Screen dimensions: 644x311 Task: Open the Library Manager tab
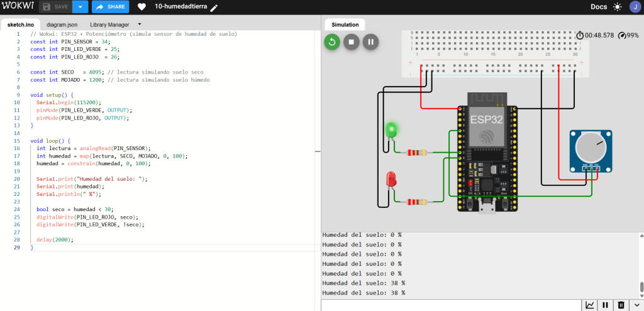109,25
